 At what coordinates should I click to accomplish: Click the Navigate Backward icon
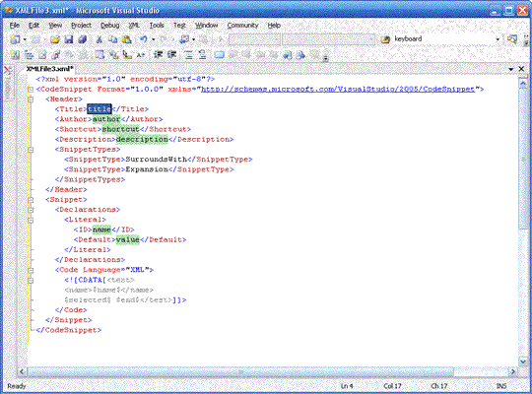point(183,39)
